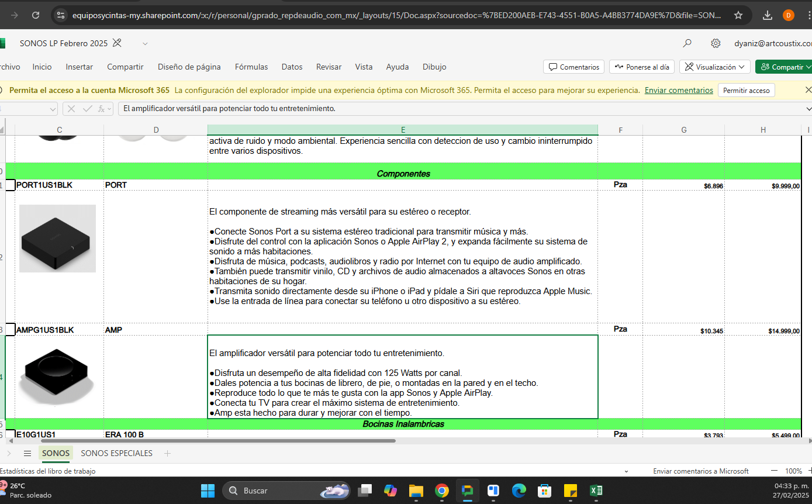Click the formula bar cancel X icon
This screenshot has width=812, height=504.
pyautogui.click(x=71, y=109)
